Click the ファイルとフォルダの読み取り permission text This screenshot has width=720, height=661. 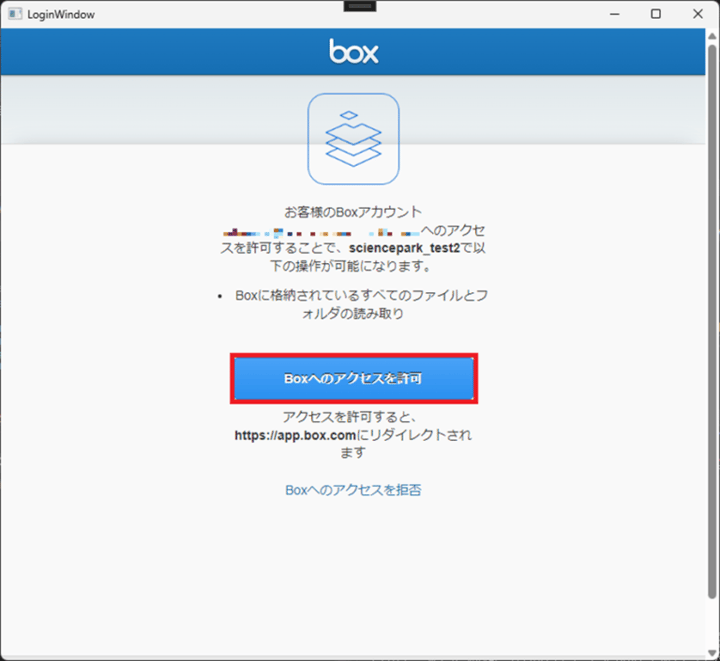coord(360,305)
